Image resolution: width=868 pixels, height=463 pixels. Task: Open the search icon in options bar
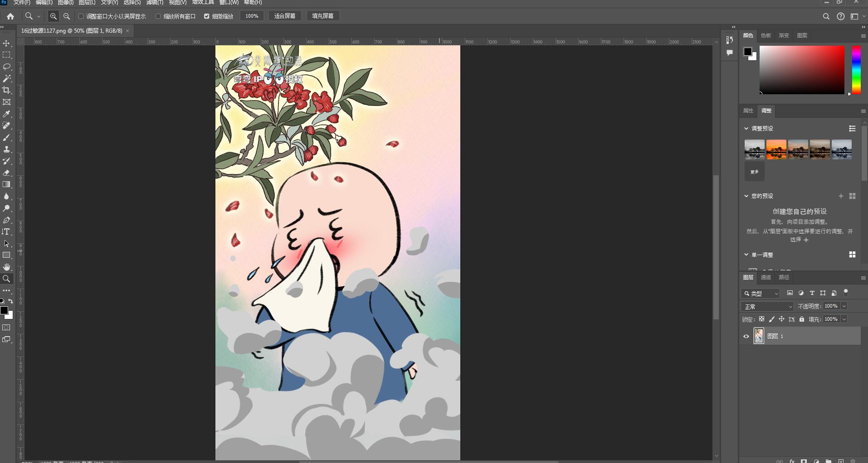826,16
